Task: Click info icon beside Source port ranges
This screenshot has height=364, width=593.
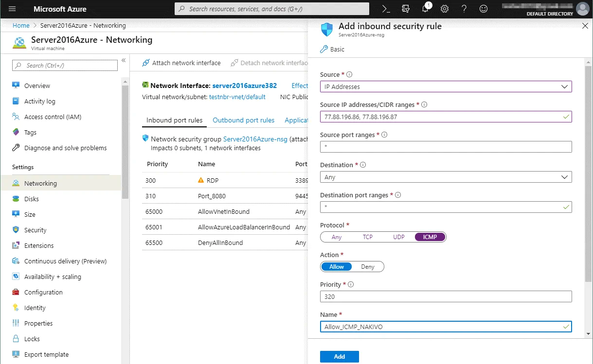Action: click(385, 135)
